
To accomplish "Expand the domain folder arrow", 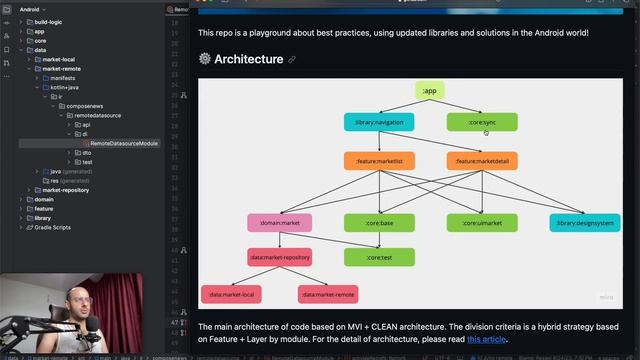I will (21, 200).
